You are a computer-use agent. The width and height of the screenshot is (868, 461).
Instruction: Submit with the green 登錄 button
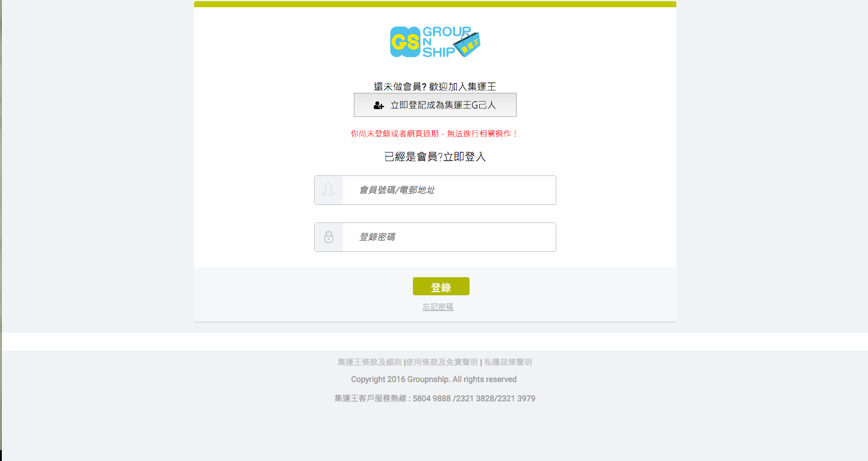441,286
